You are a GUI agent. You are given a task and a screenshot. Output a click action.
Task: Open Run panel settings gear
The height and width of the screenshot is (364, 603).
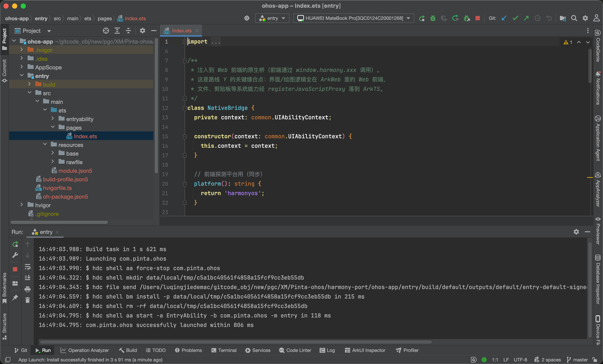576,232
